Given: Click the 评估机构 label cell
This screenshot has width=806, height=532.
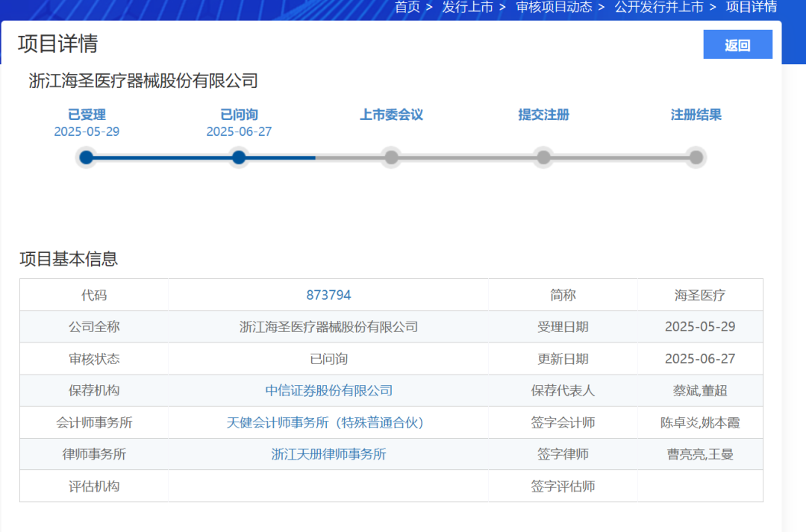Looking at the screenshot, I should click(93, 486).
